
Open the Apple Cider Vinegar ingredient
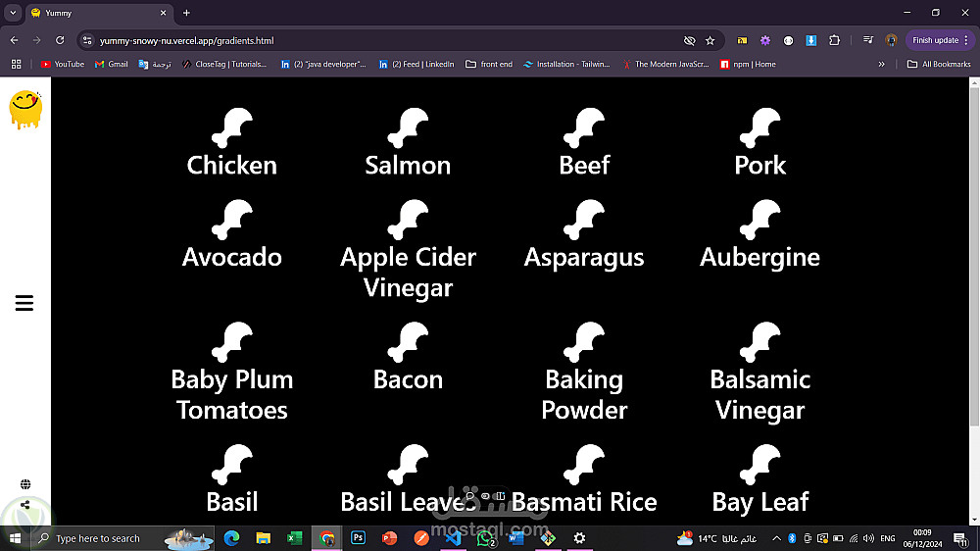pyautogui.click(x=408, y=250)
